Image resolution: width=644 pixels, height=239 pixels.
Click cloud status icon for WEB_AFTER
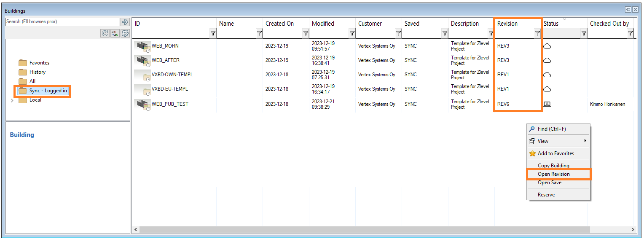click(547, 60)
